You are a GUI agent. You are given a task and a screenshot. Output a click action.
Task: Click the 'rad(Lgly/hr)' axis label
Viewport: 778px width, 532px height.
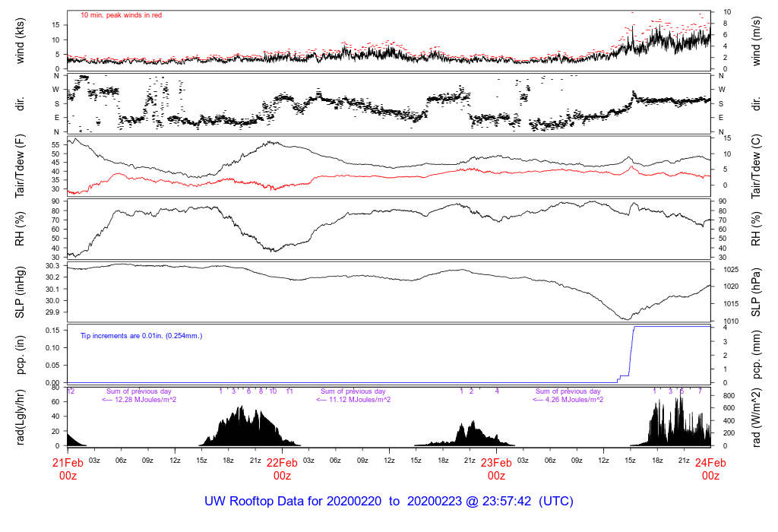click(20, 417)
